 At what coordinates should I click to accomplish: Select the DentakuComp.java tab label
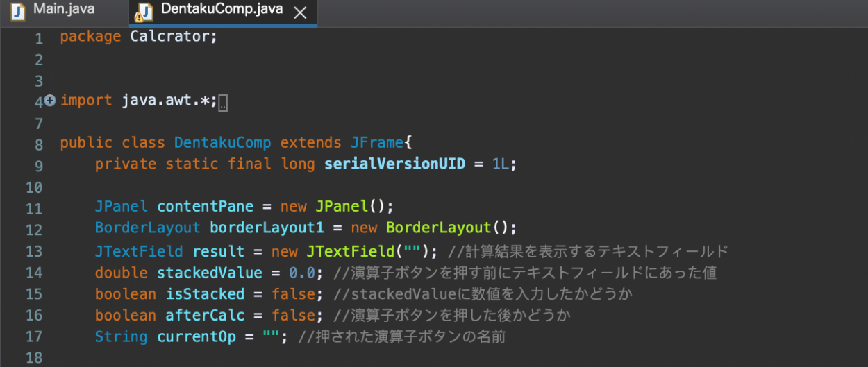coord(222,10)
